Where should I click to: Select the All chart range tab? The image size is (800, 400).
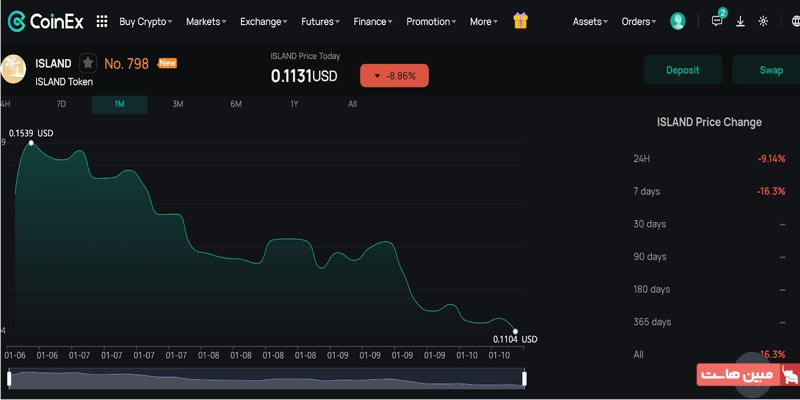(x=353, y=104)
